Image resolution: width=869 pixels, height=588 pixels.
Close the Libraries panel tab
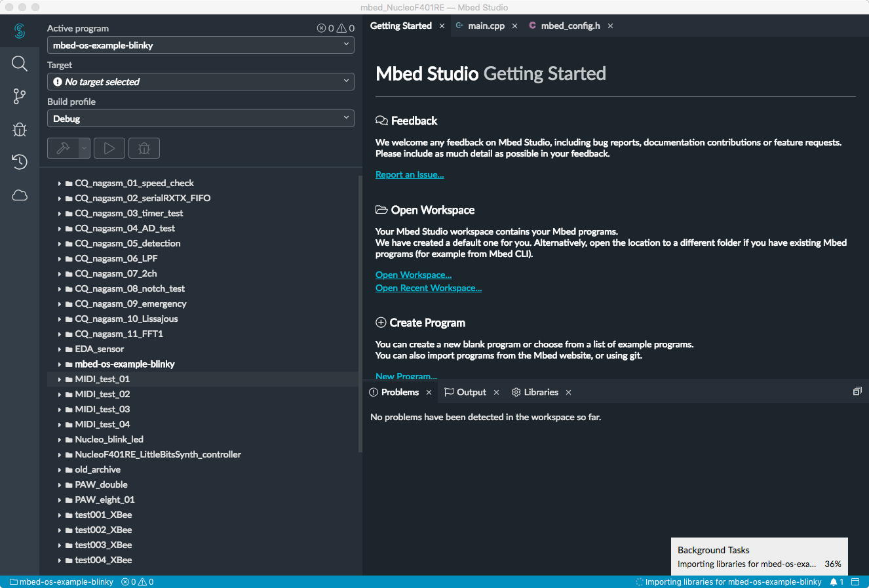click(x=568, y=393)
